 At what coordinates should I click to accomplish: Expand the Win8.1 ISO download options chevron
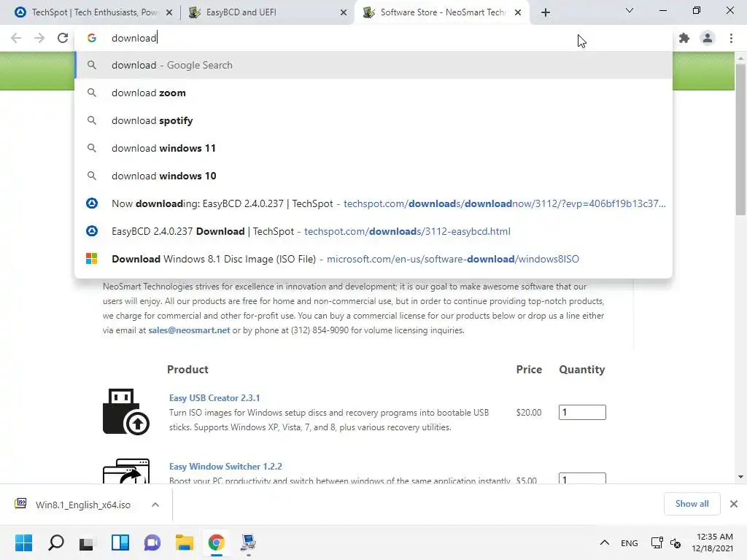155,505
